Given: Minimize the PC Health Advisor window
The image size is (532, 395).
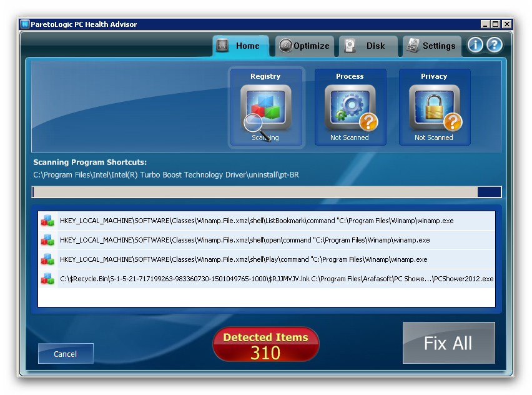Looking at the screenshot, I should (x=485, y=24).
